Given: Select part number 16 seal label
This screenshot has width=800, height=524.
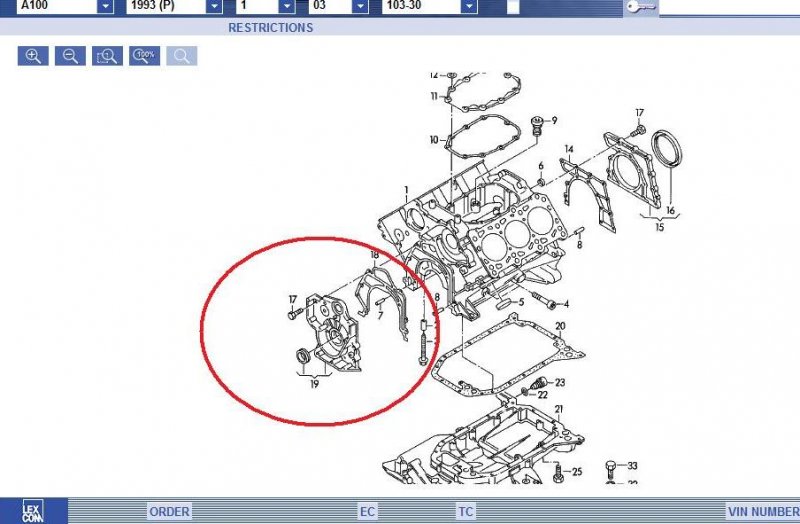Looking at the screenshot, I should point(671,211).
